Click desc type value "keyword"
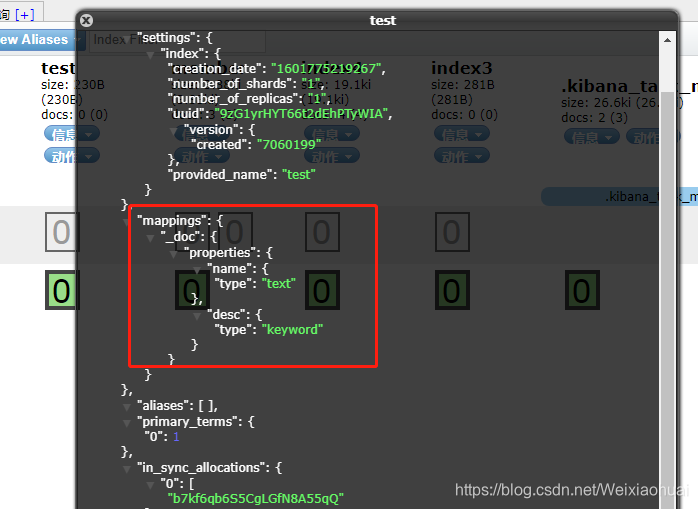 point(292,330)
